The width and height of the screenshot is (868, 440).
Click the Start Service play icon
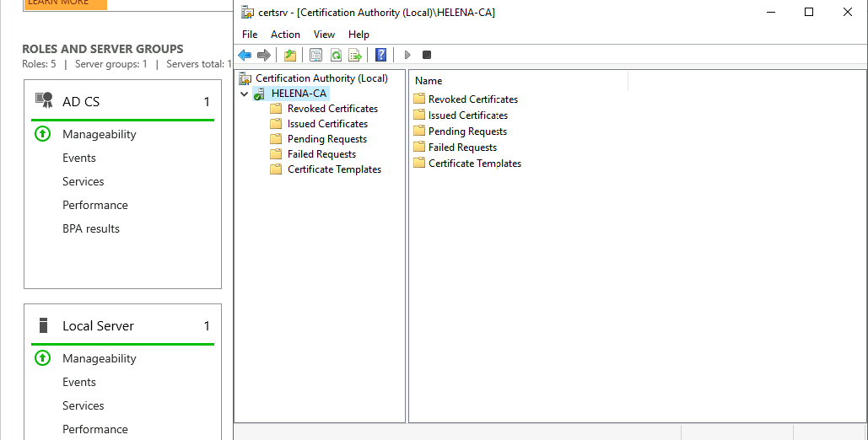407,55
